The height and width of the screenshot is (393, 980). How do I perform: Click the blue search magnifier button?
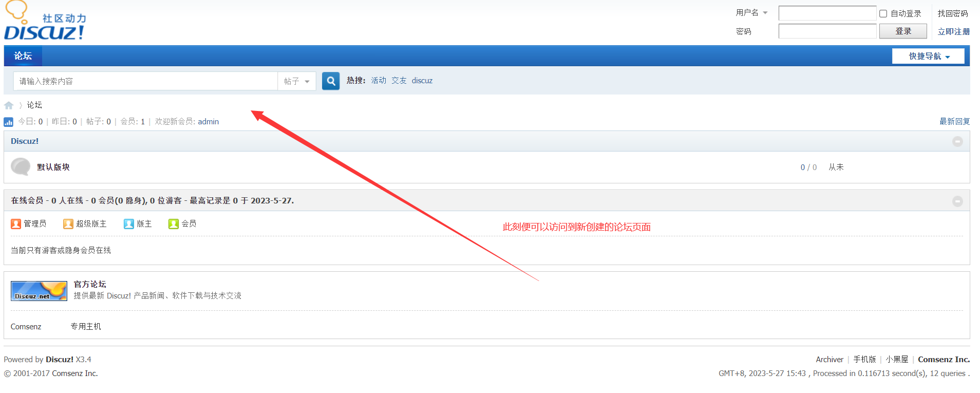[x=331, y=81]
